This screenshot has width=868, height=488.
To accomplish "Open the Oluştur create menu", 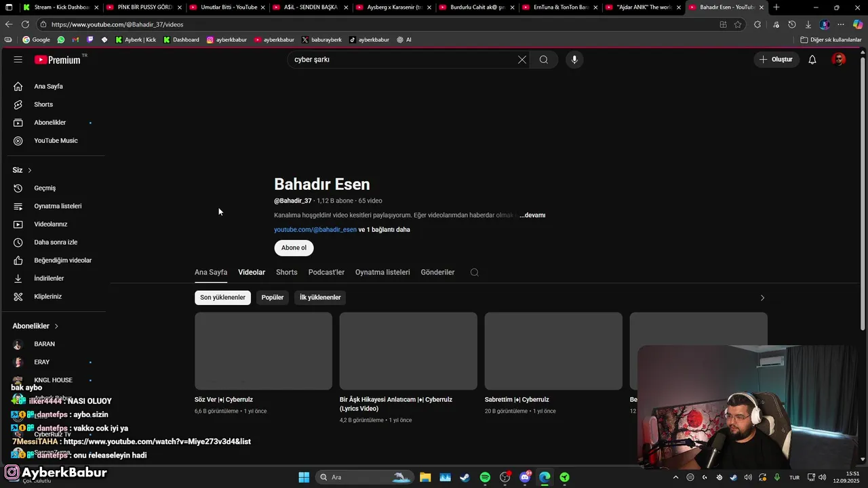I will pos(776,60).
